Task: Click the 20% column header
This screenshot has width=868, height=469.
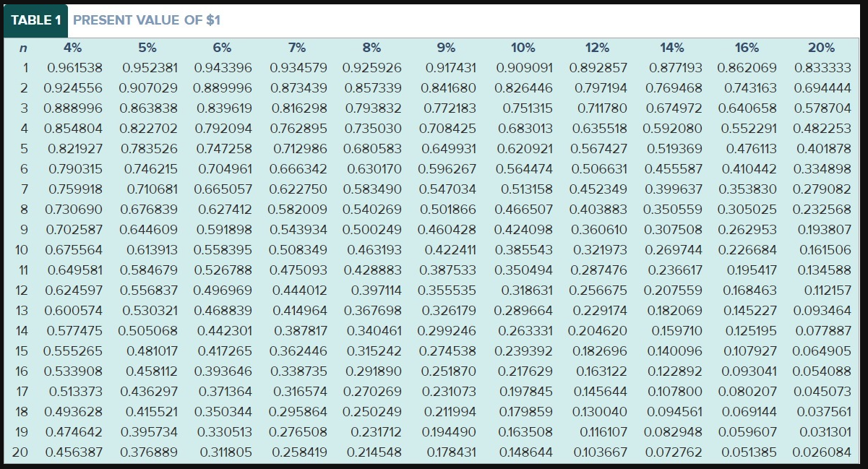Action: tap(822, 48)
